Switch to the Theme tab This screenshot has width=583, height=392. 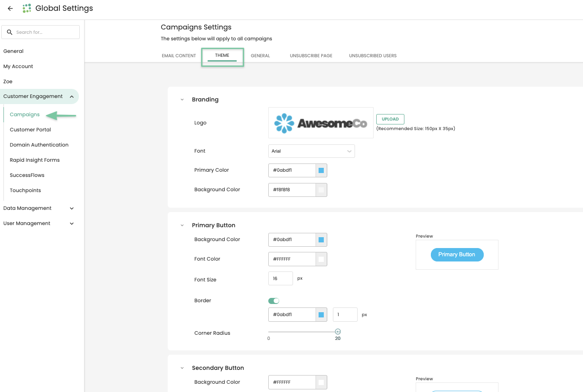pyautogui.click(x=222, y=56)
